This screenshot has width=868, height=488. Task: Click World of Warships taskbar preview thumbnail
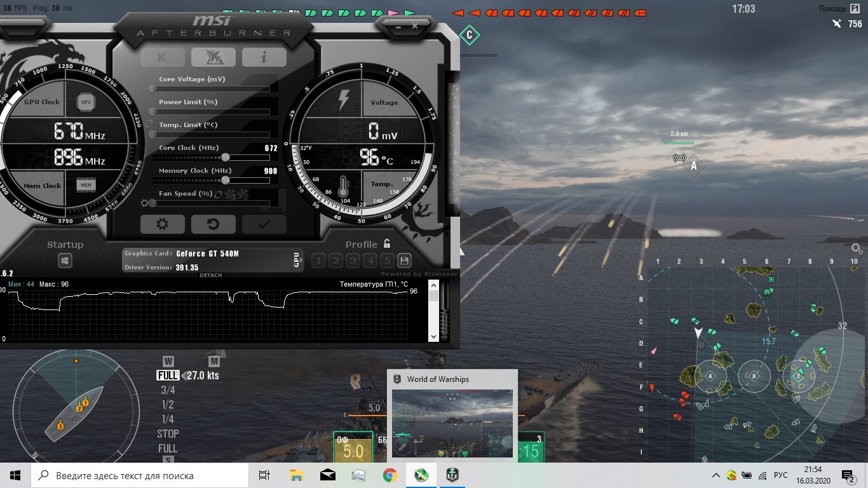[x=452, y=423]
